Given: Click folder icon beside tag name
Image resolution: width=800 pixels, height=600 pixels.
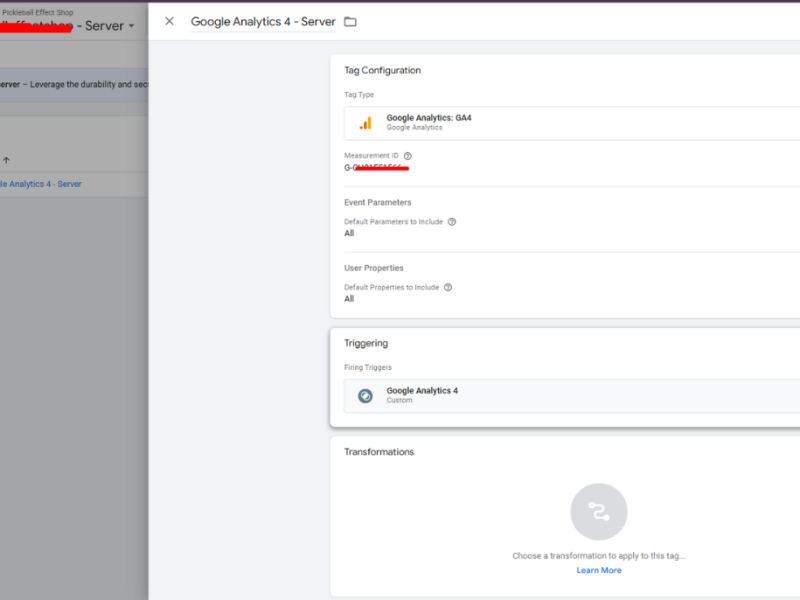Looking at the screenshot, I should 350,21.
